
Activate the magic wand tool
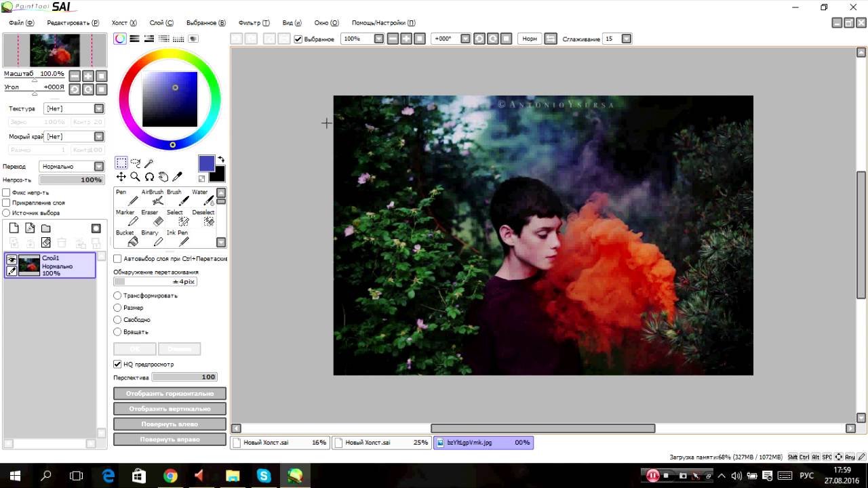[149, 163]
